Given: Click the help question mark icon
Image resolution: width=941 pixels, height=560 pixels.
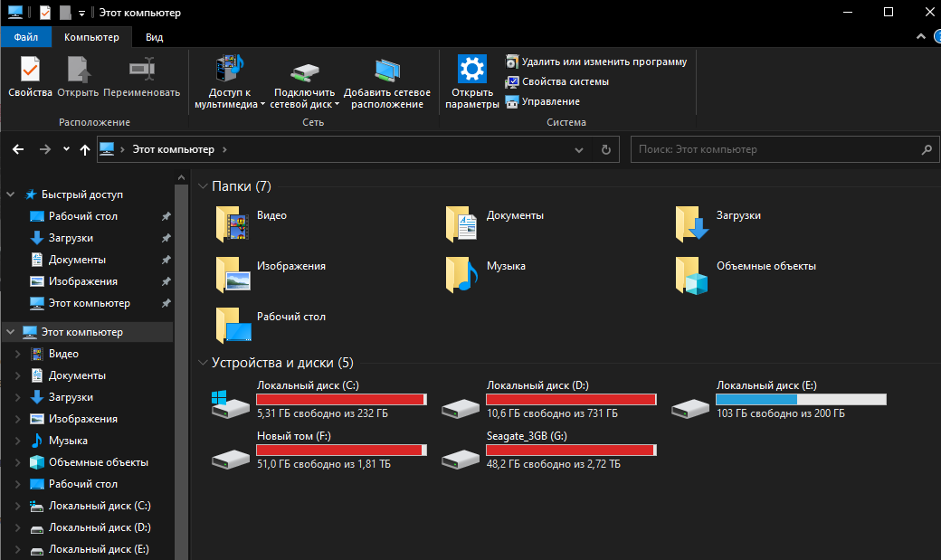Looking at the screenshot, I should point(932,37).
